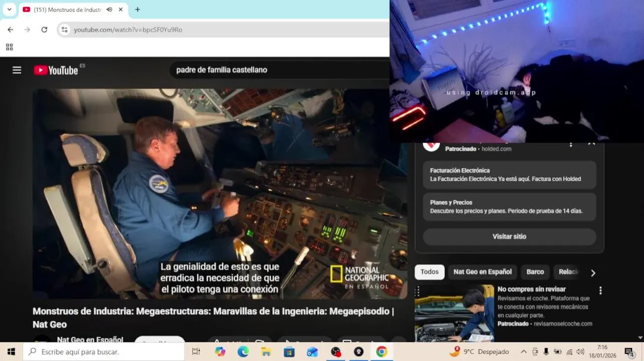
Task: Select the video title Monstruos de Industria
Action: [x=213, y=317]
